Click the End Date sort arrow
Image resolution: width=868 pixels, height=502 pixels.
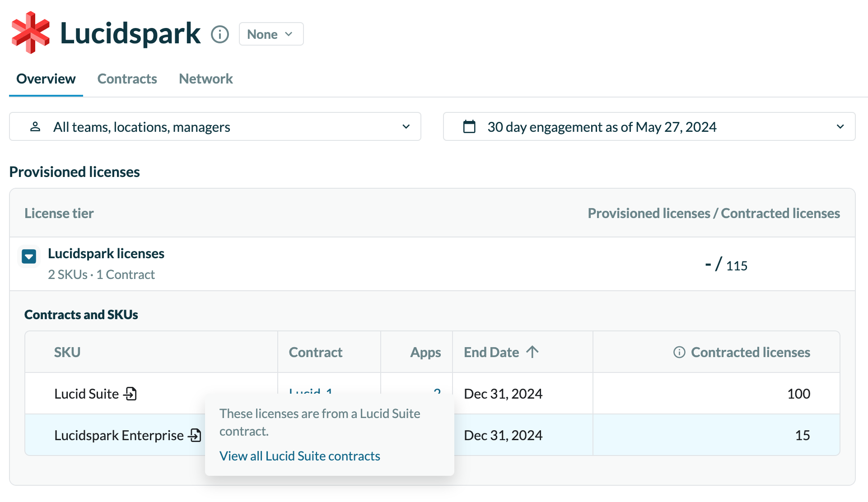click(532, 352)
